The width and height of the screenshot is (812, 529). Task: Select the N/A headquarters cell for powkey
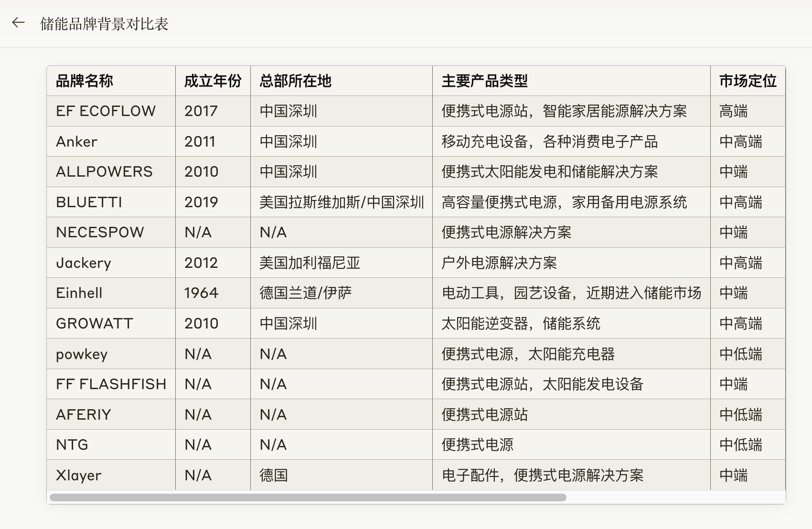[x=342, y=354]
